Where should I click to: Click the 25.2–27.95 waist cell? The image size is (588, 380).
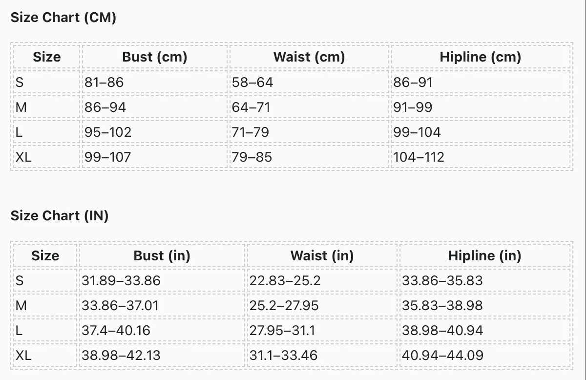(322, 305)
